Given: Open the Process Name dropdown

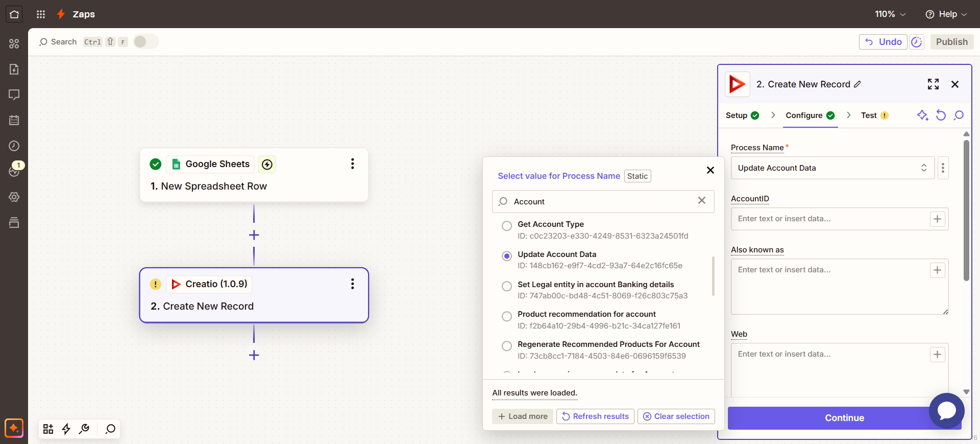Looking at the screenshot, I should click(x=832, y=168).
